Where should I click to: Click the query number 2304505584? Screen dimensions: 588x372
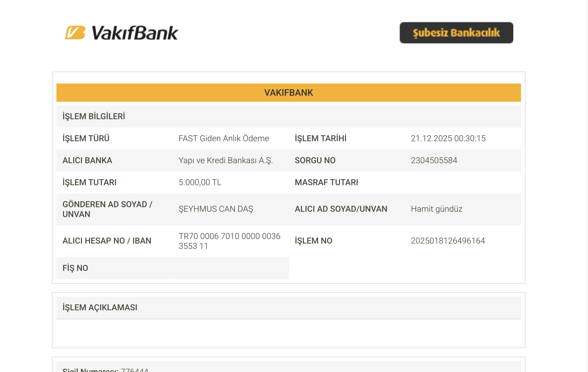point(434,161)
